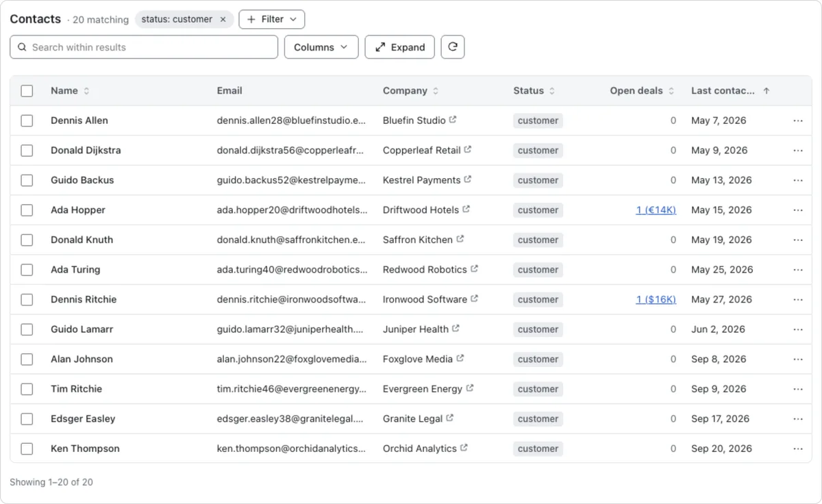Check the Ken Thompson row checkbox
Viewport: 822px width, 504px height.
pyautogui.click(x=27, y=449)
